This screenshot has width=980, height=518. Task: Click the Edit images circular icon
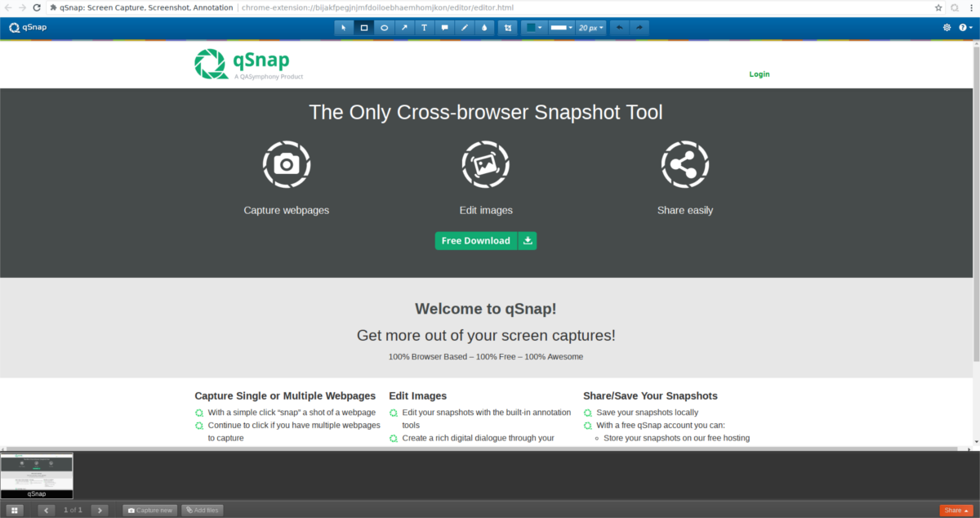(486, 164)
